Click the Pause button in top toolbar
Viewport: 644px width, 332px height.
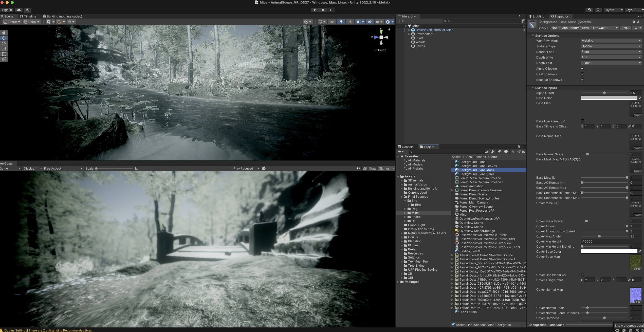coord(323,10)
